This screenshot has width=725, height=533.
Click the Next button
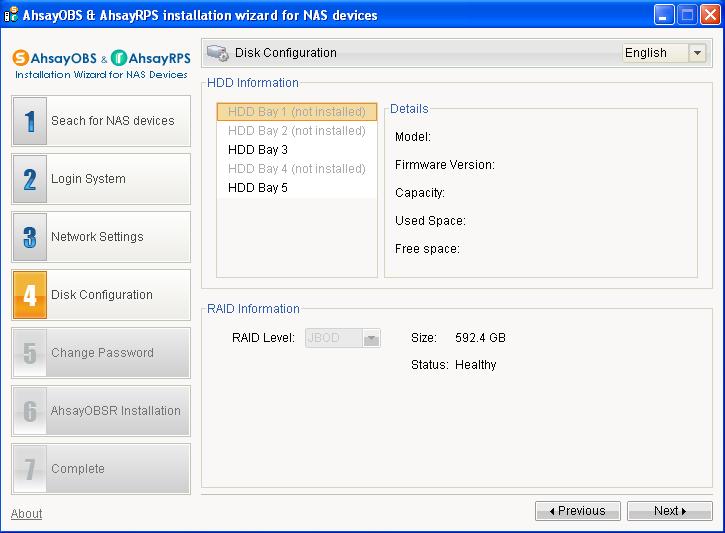tap(670, 511)
